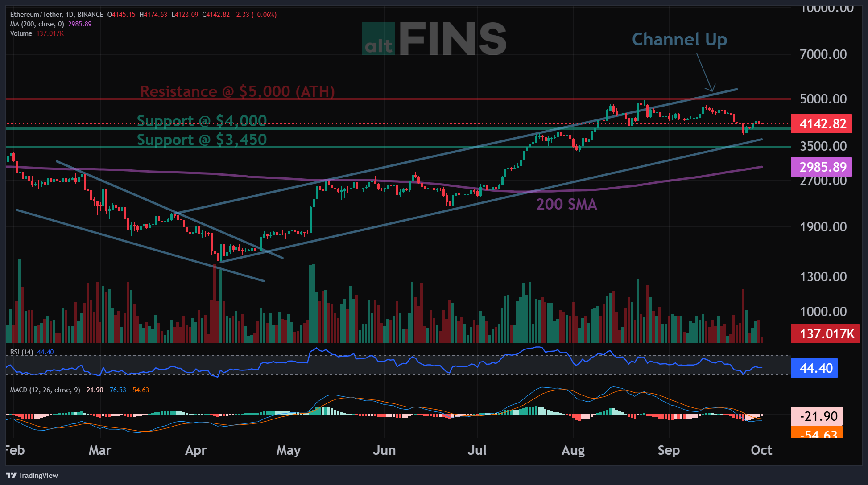Screen dimensions: 868x485
Task: Click the 200 SMA text annotation
Action: [x=566, y=204]
